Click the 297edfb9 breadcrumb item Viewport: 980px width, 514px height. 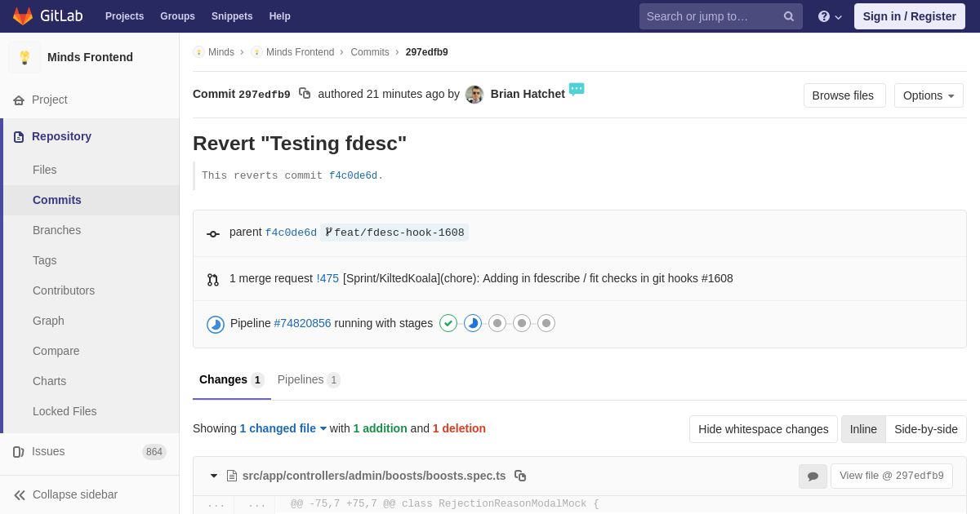[426, 52]
